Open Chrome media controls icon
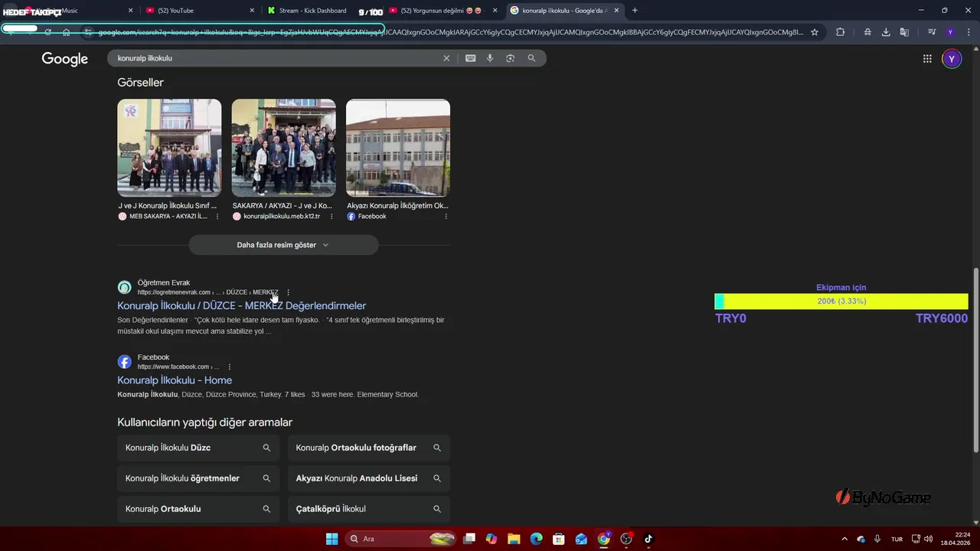The image size is (980, 551). (932, 32)
